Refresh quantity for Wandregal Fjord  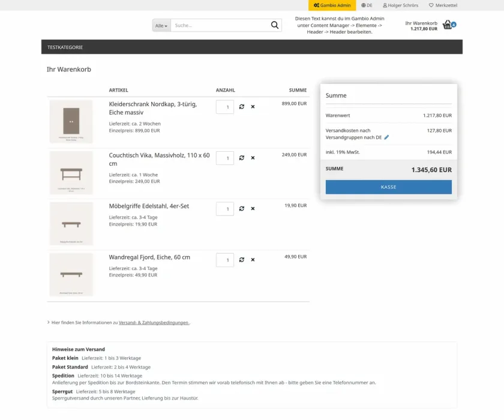point(242,260)
